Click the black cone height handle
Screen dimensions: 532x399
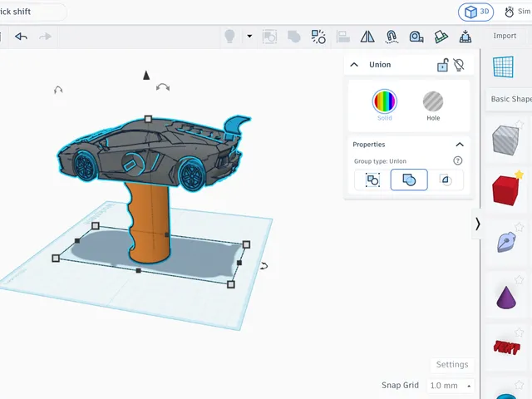pos(146,75)
